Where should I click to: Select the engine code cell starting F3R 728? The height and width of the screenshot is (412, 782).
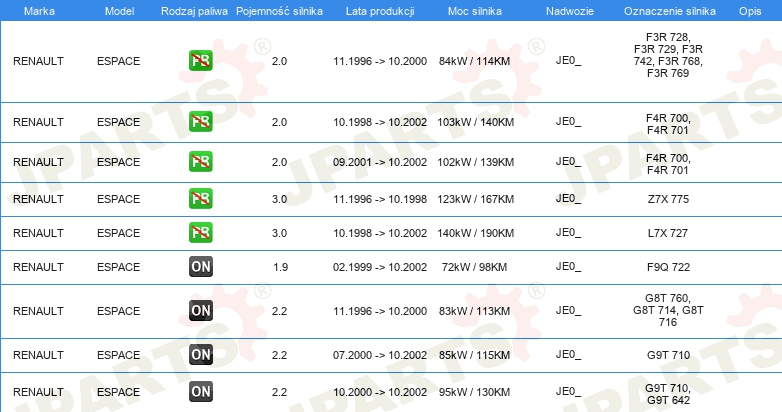[668, 55]
